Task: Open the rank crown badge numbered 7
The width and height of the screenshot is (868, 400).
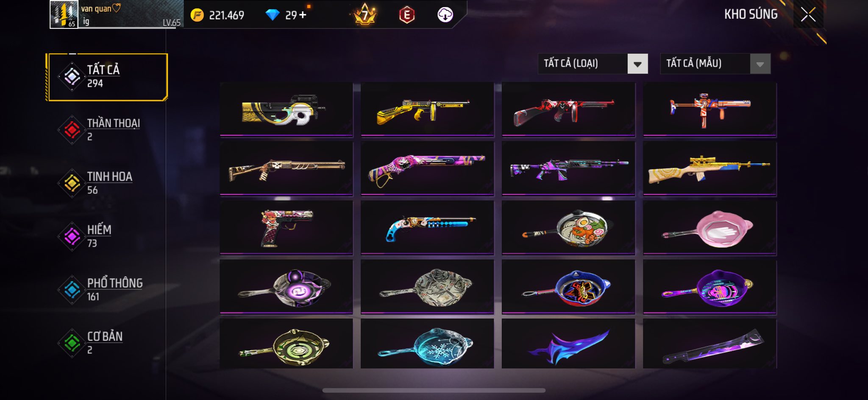Action: click(364, 14)
